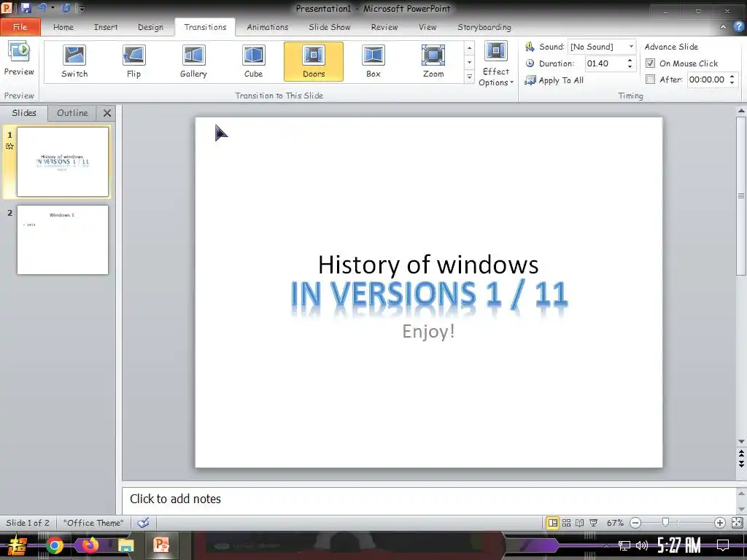This screenshot has width=747, height=560.
Task: Expand the transitions gallery More arrow
Action: tap(469, 77)
